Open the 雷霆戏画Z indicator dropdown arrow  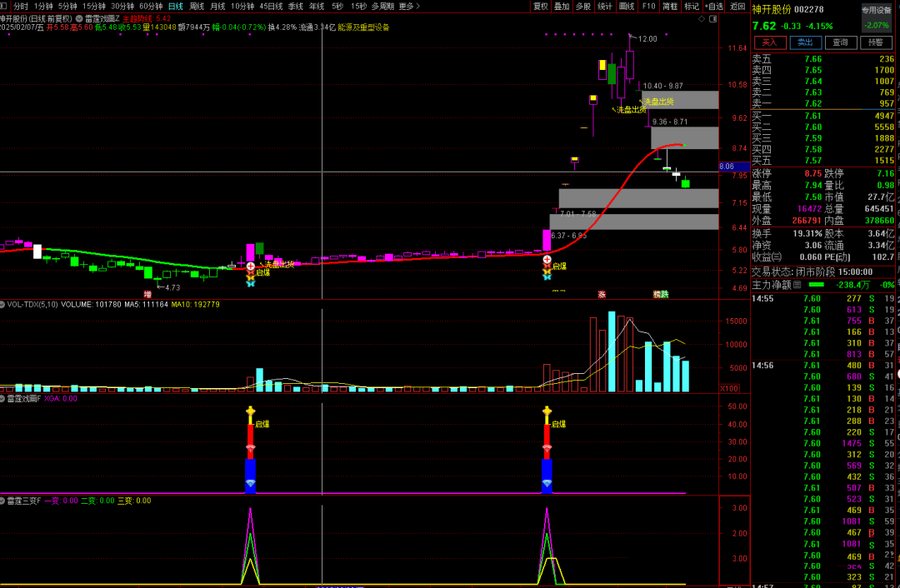tap(78, 17)
